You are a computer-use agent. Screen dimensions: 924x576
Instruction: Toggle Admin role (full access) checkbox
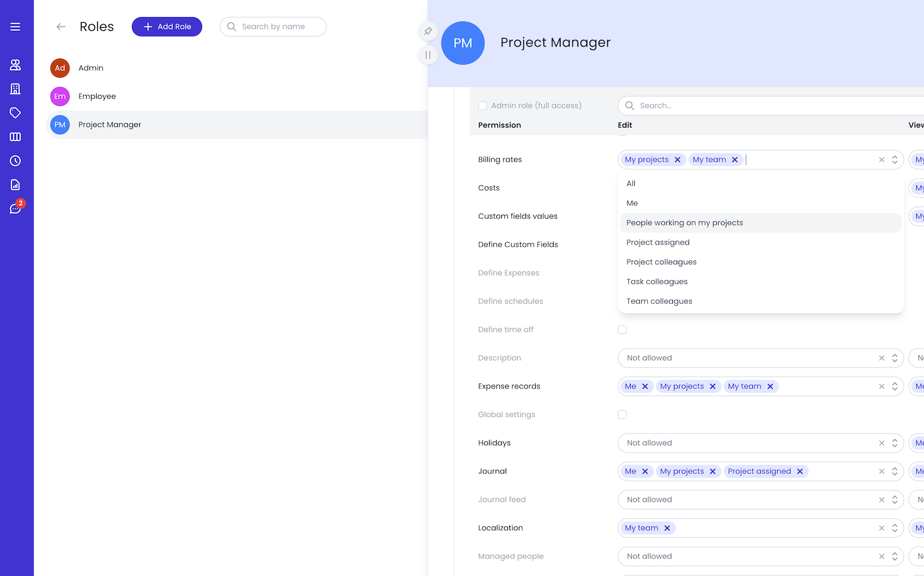pos(482,105)
